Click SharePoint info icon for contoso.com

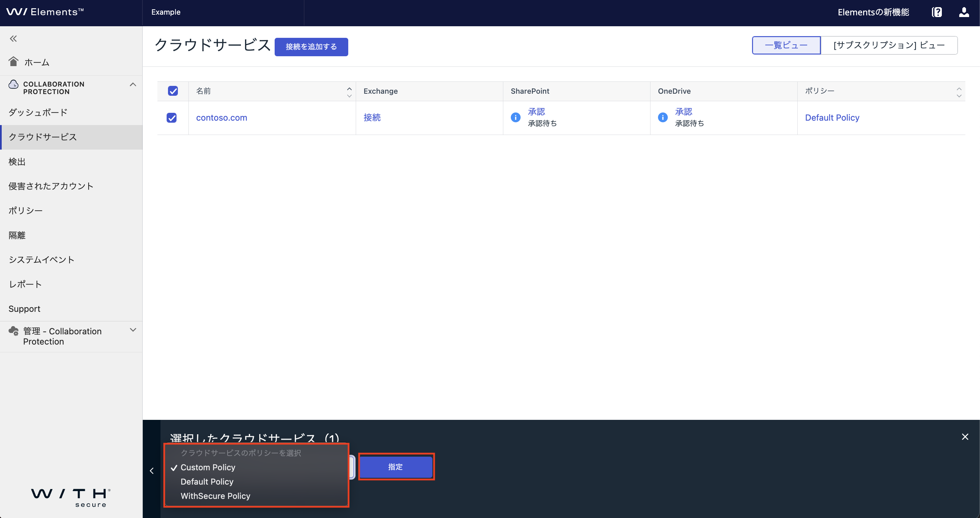point(516,117)
